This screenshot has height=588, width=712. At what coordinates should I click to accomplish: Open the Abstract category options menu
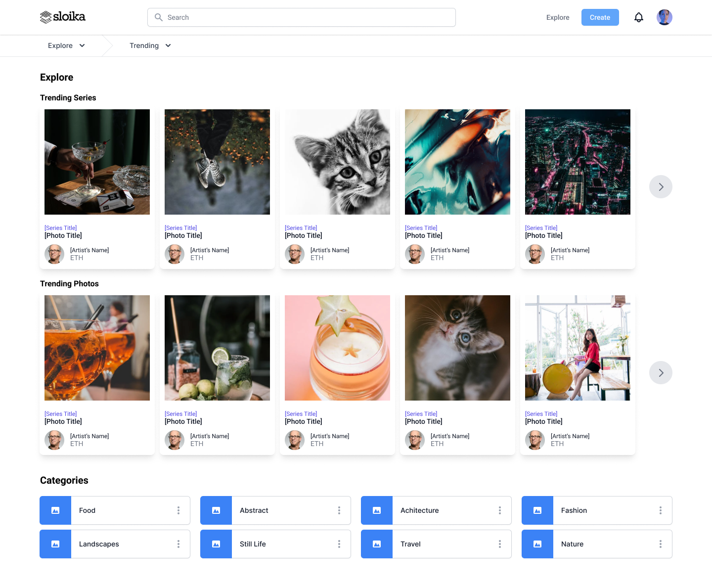[x=339, y=510]
